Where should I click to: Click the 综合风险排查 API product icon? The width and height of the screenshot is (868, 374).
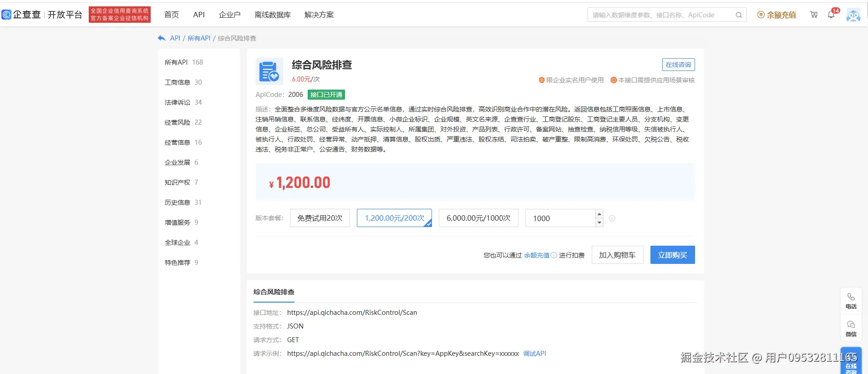(269, 71)
